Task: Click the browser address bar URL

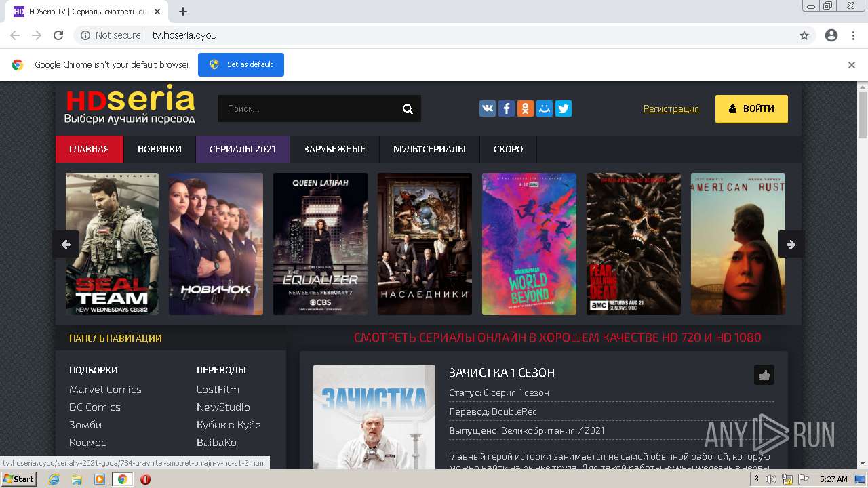Action: [184, 35]
